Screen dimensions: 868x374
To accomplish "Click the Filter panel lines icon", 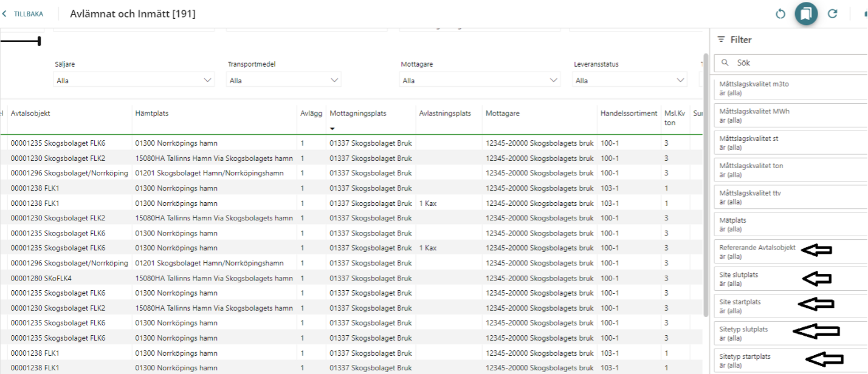I will coord(721,39).
